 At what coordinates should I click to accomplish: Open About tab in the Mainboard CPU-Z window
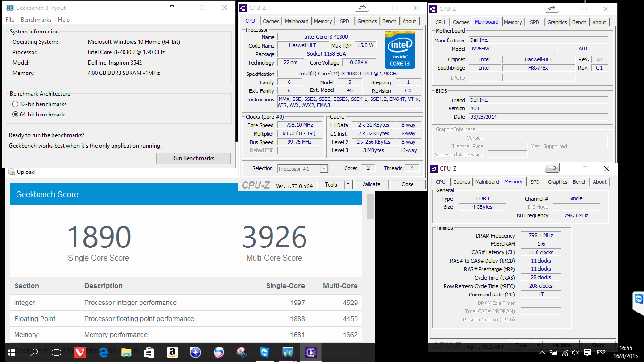tap(599, 22)
